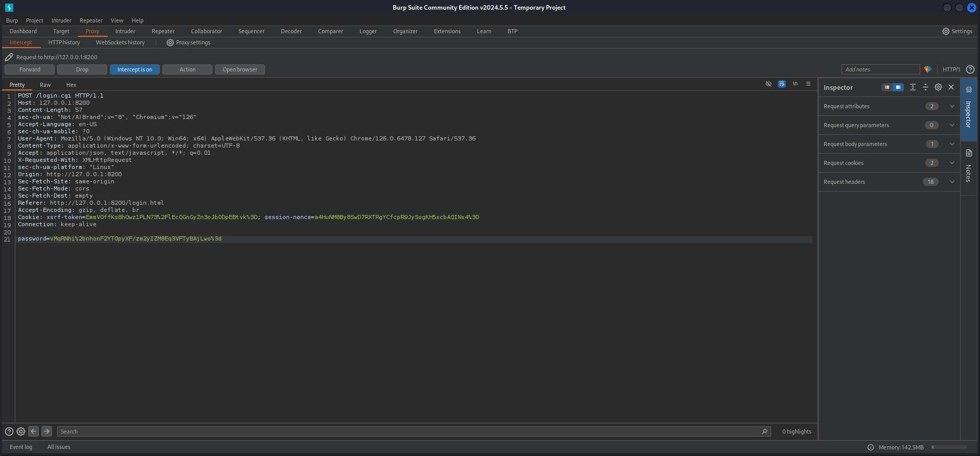Show non-printable characters with the \n icon
The height and width of the screenshot is (456, 980).
(795, 84)
